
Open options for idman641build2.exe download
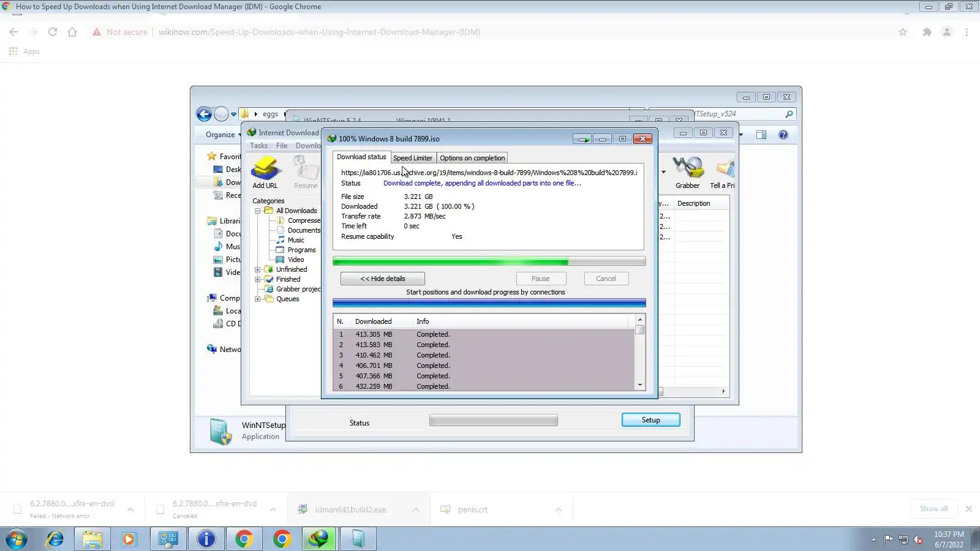[416, 509]
